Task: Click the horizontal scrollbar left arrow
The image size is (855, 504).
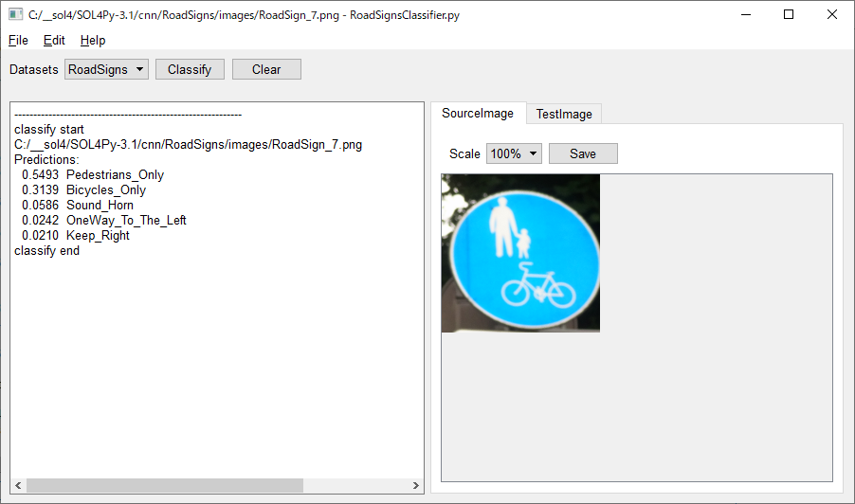Action: click(18, 485)
